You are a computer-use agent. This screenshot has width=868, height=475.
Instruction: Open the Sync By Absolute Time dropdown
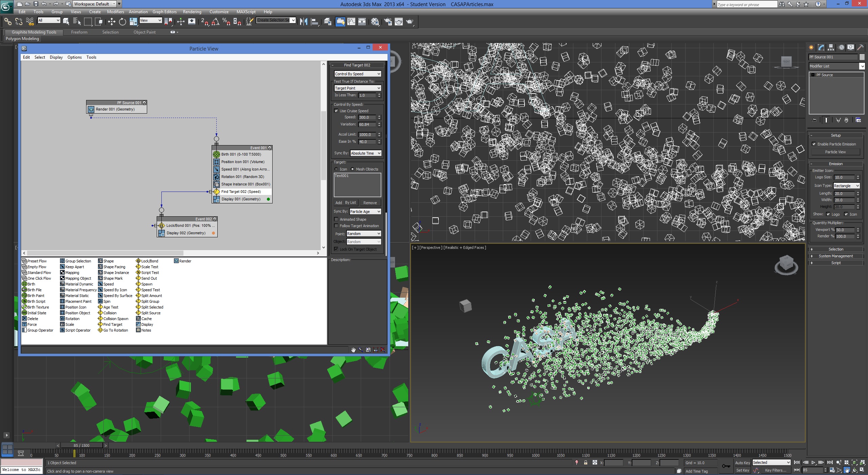point(365,153)
